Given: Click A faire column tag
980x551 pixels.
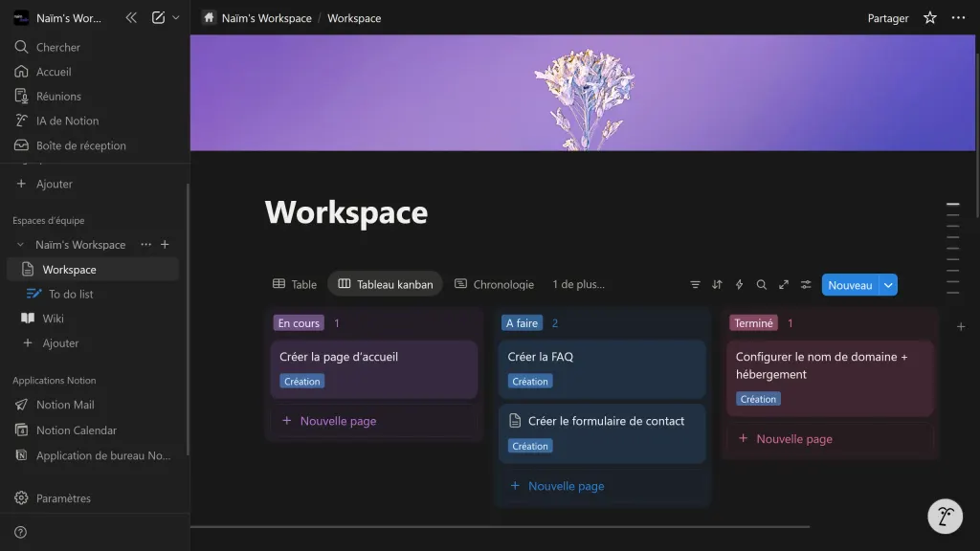Looking at the screenshot, I should [x=522, y=323].
